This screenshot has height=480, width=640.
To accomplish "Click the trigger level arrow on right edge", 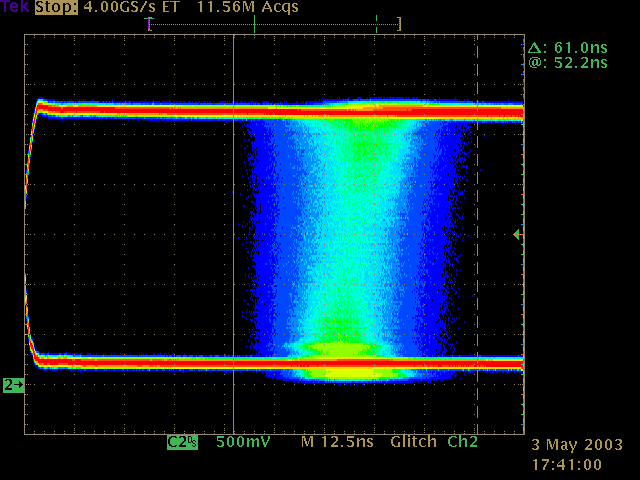I will (516, 234).
